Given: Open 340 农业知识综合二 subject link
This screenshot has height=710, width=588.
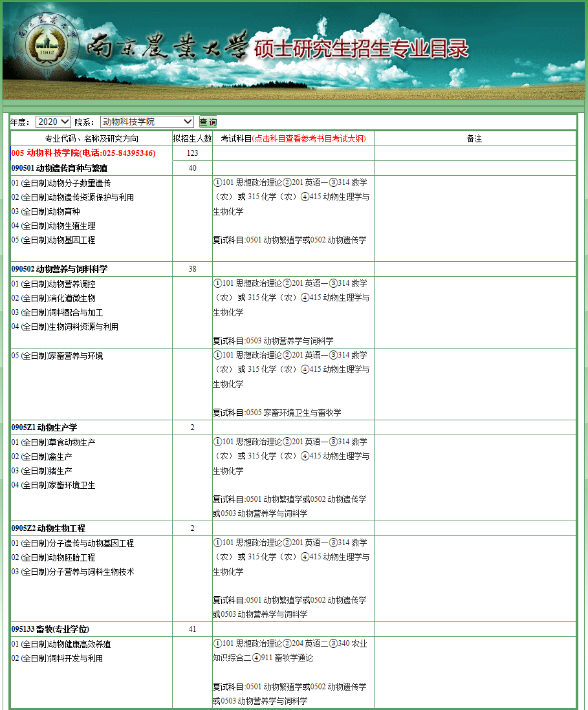Looking at the screenshot, I should click(x=353, y=643).
